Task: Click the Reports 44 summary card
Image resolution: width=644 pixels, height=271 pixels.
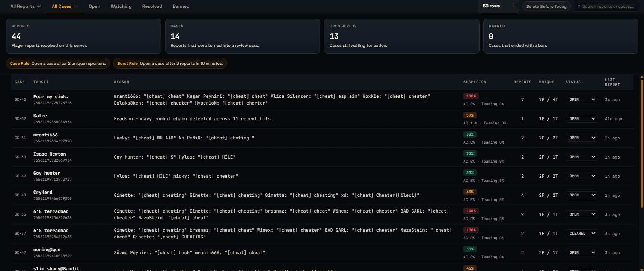Action: click(x=84, y=36)
